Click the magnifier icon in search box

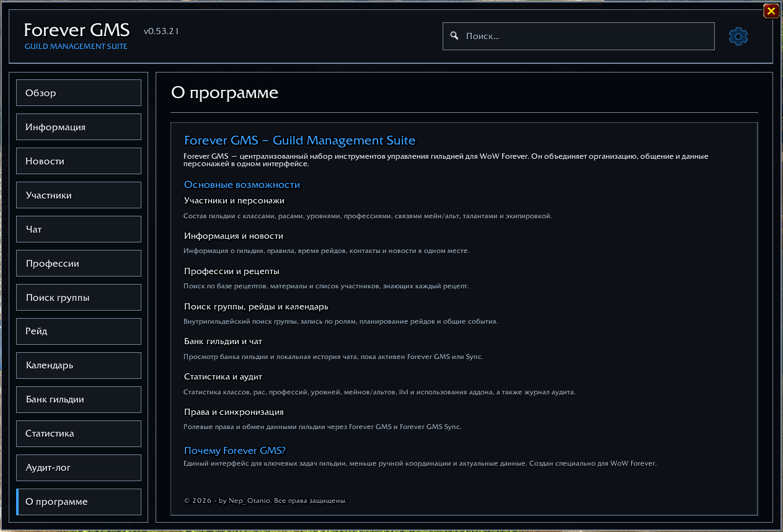454,36
